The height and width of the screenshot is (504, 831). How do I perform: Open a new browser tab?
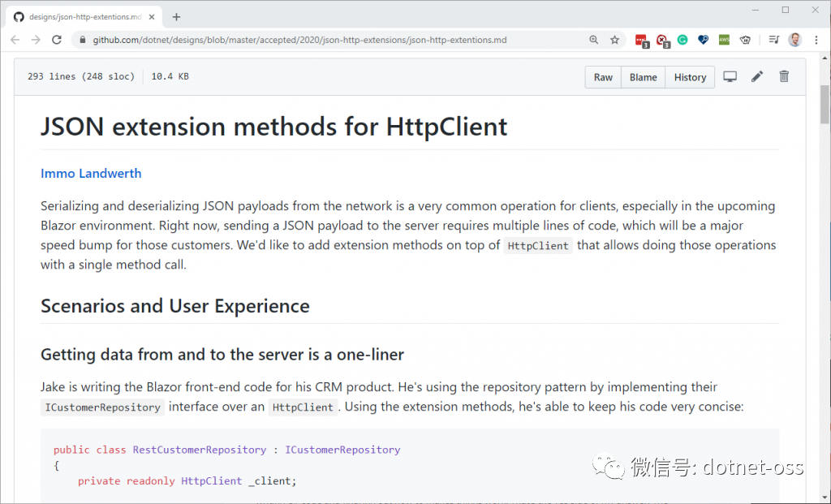pyautogui.click(x=176, y=16)
